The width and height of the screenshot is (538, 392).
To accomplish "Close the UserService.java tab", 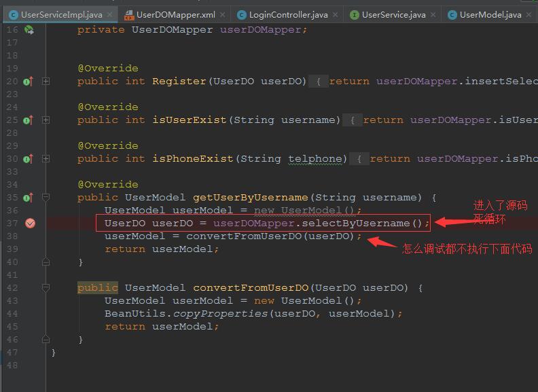I will [433, 15].
